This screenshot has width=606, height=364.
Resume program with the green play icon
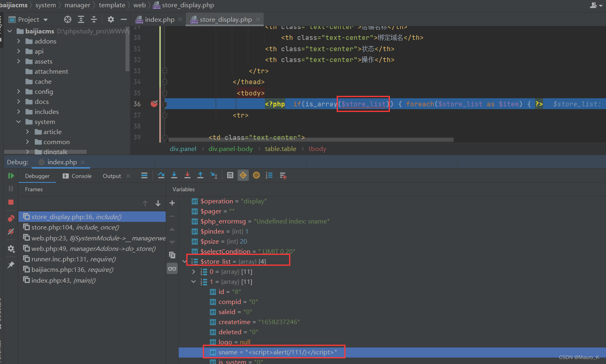point(11,176)
